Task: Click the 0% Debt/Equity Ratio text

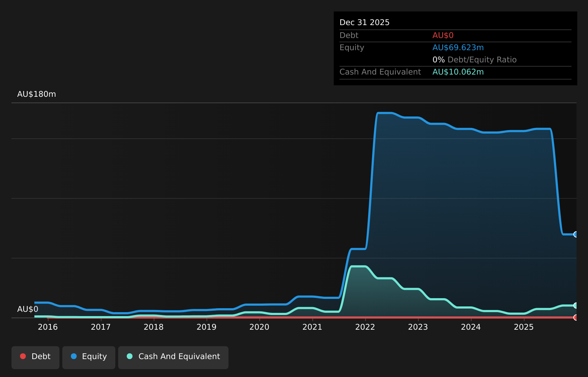Action: click(x=474, y=60)
